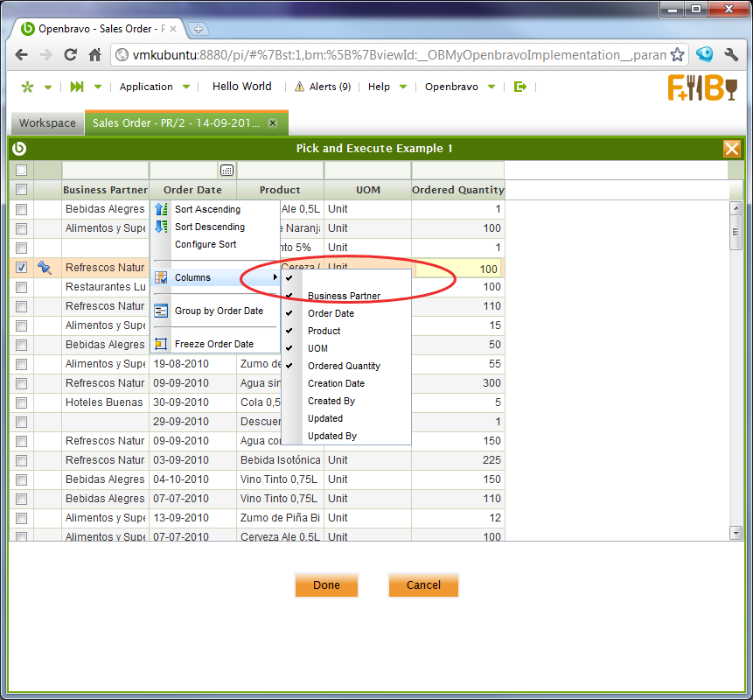Select Freeze Order Date option

click(x=214, y=344)
